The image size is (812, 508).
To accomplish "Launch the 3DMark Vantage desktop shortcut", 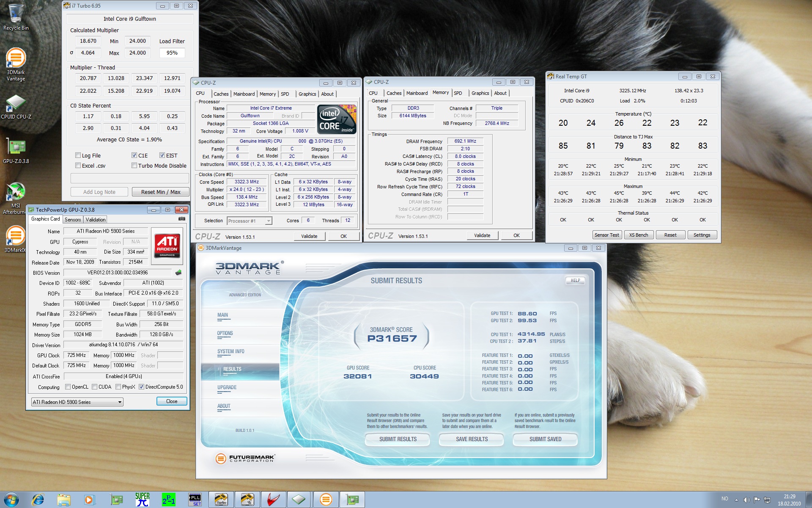I will (x=16, y=64).
